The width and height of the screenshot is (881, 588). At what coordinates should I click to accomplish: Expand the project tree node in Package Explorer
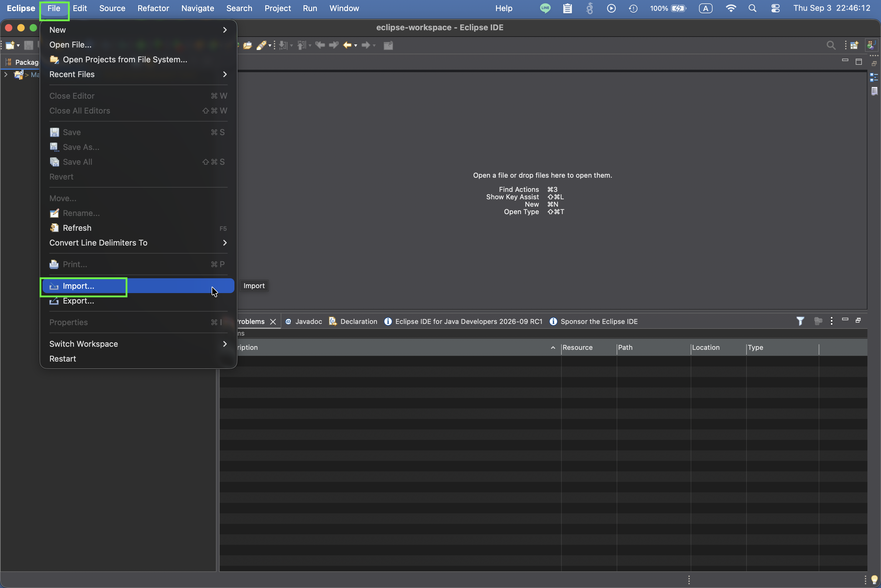tap(6, 75)
